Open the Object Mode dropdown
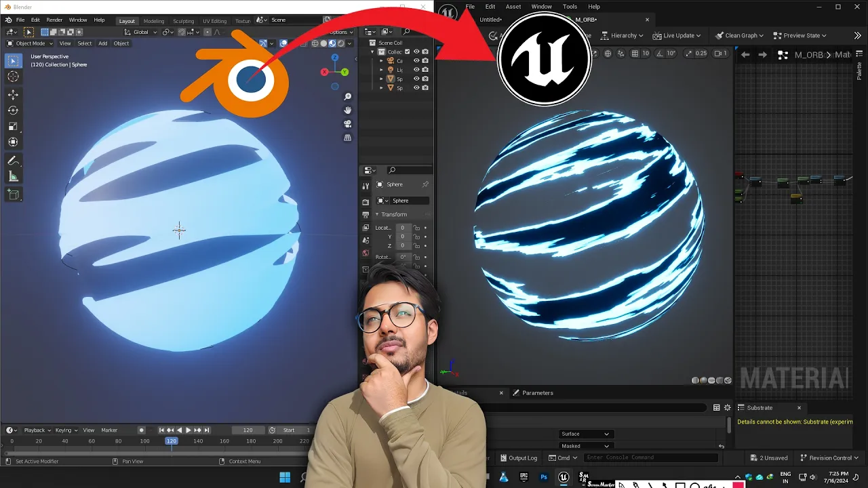 (30, 43)
